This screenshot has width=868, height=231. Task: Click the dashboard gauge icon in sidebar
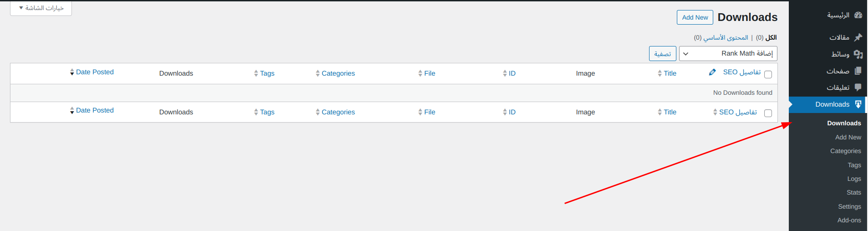pos(858,15)
